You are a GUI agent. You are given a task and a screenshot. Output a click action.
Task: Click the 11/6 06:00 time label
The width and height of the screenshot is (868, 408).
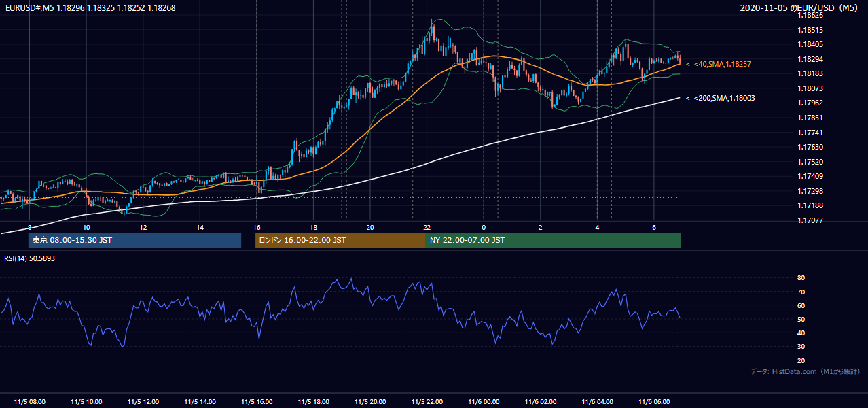click(x=654, y=402)
